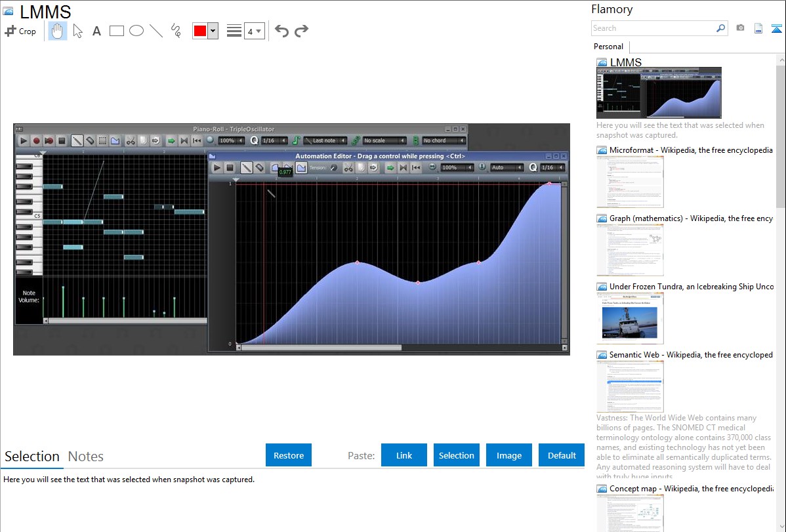Select the Piano-Roll detune tool
786x532 pixels.
pyautogui.click(x=115, y=141)
